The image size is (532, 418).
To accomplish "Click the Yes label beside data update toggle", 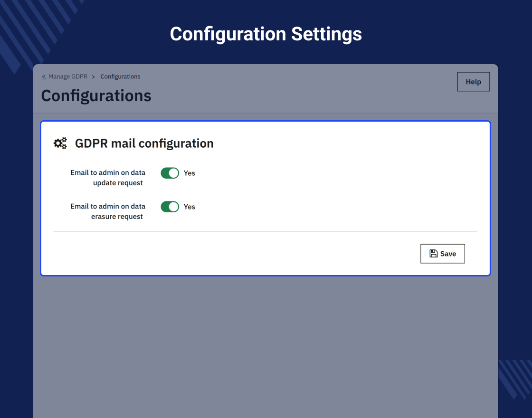I will coord(190,173).
